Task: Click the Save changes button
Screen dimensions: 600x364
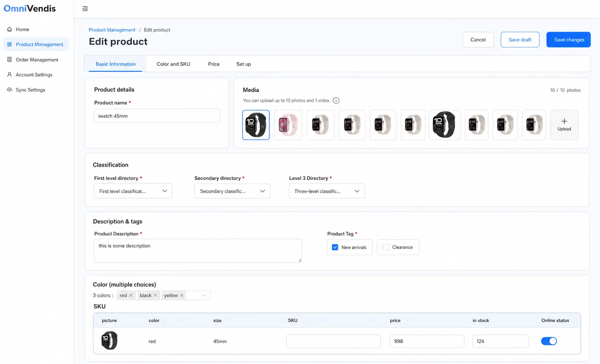Action: click(x=569, y=39)
